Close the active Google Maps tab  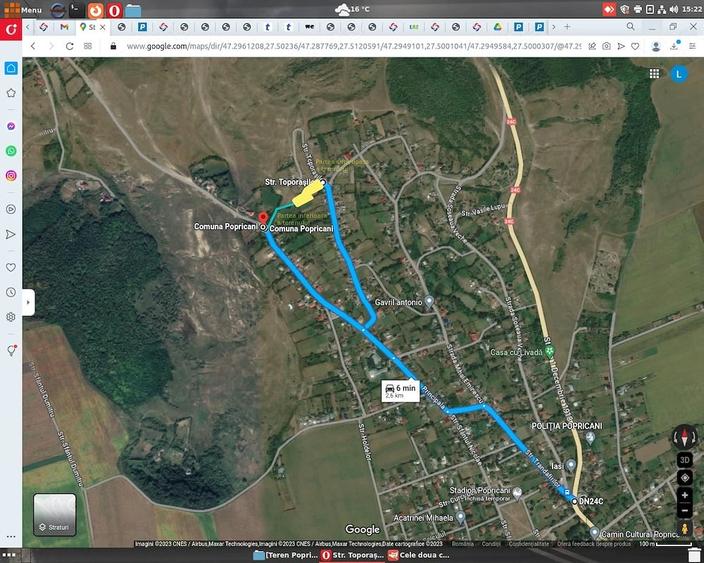pos(102,27)
